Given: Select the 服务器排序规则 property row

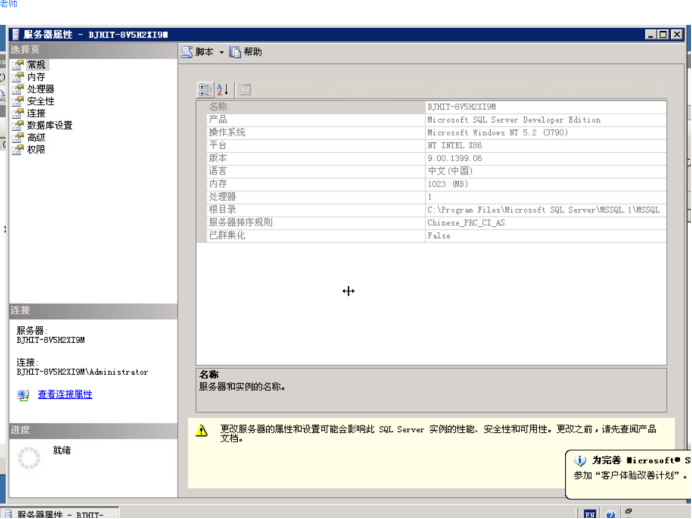Looking at the screenshot, I should tap(431, 222).
